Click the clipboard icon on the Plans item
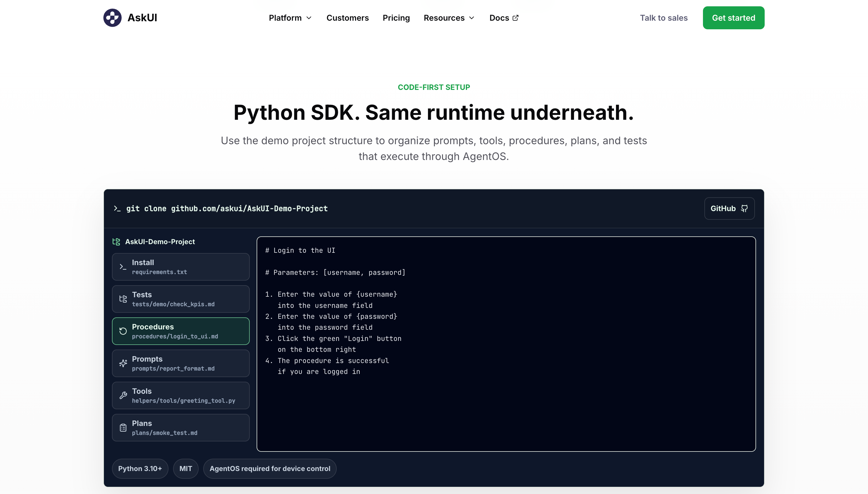The image size is (868, 494). [123, 427]
